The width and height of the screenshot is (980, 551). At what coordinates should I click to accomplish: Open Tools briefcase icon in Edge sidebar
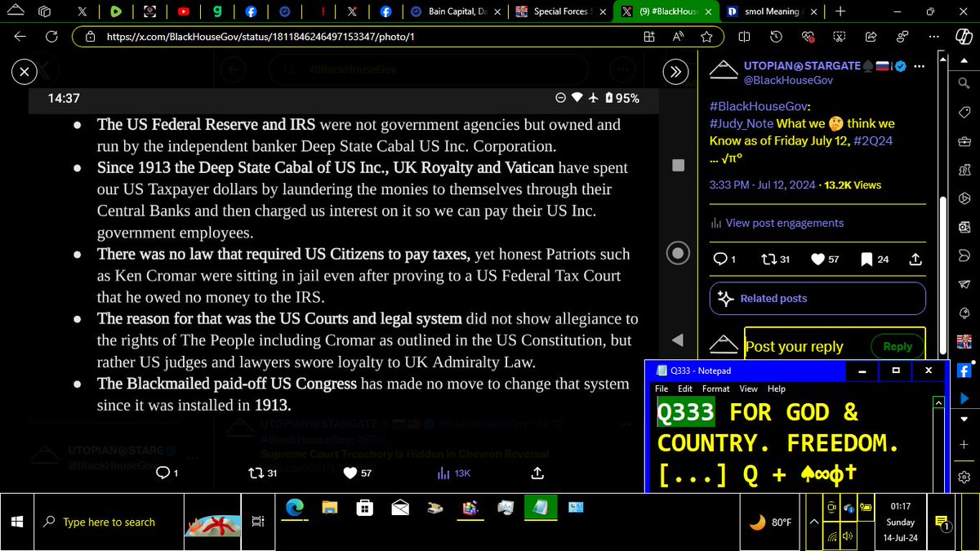pyautogui.click(x=964, y=140)
